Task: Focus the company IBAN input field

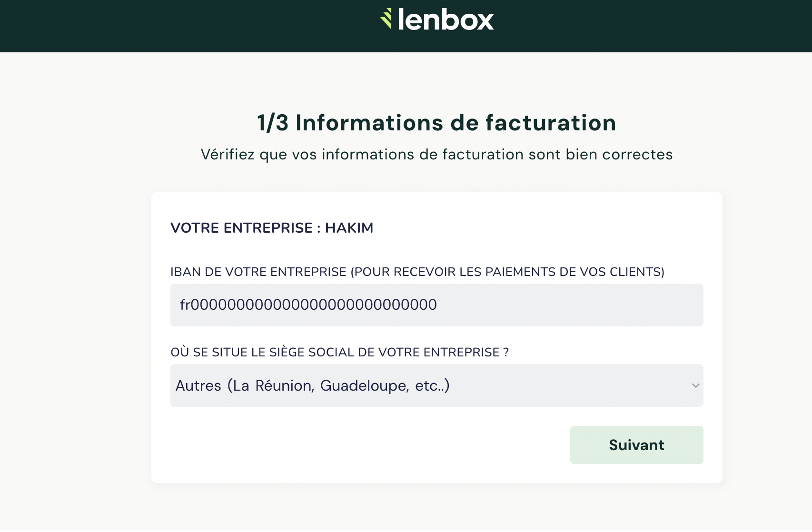Action: point(436,305)
